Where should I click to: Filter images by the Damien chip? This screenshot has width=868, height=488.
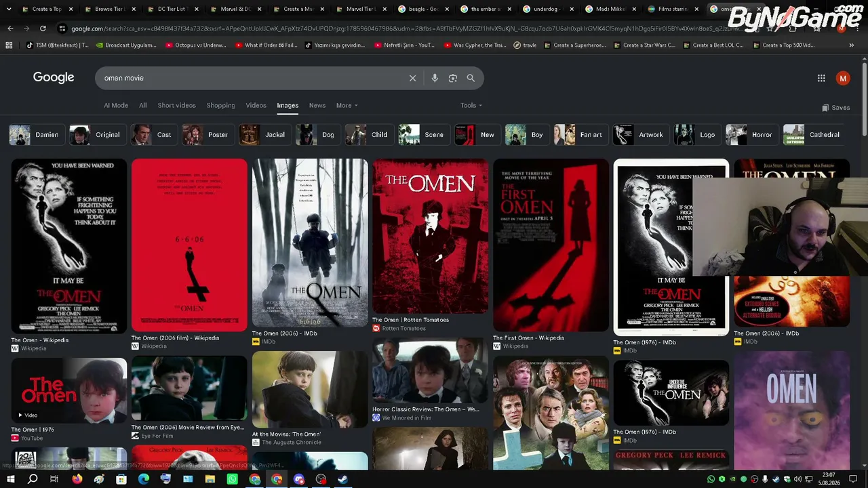[37, 135]
